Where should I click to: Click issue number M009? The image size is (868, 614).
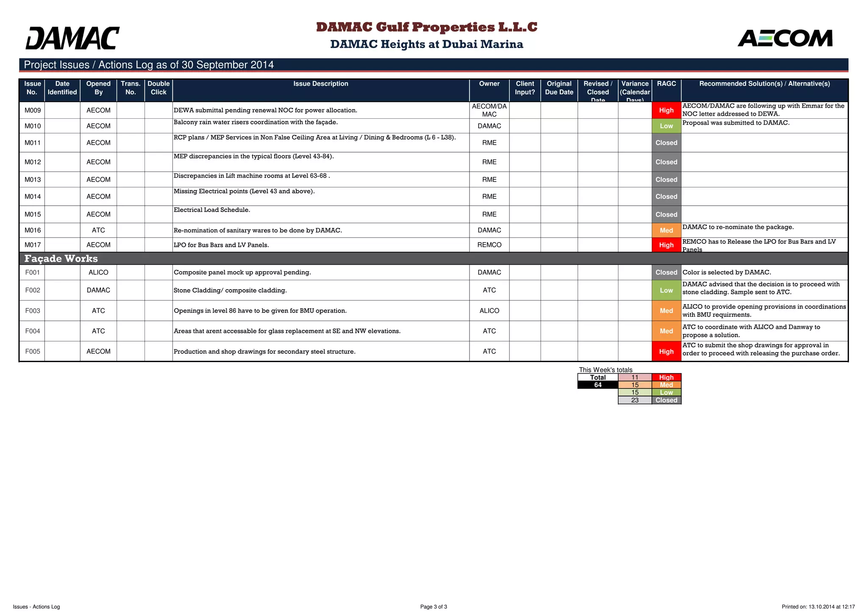(x=33, y=110)
